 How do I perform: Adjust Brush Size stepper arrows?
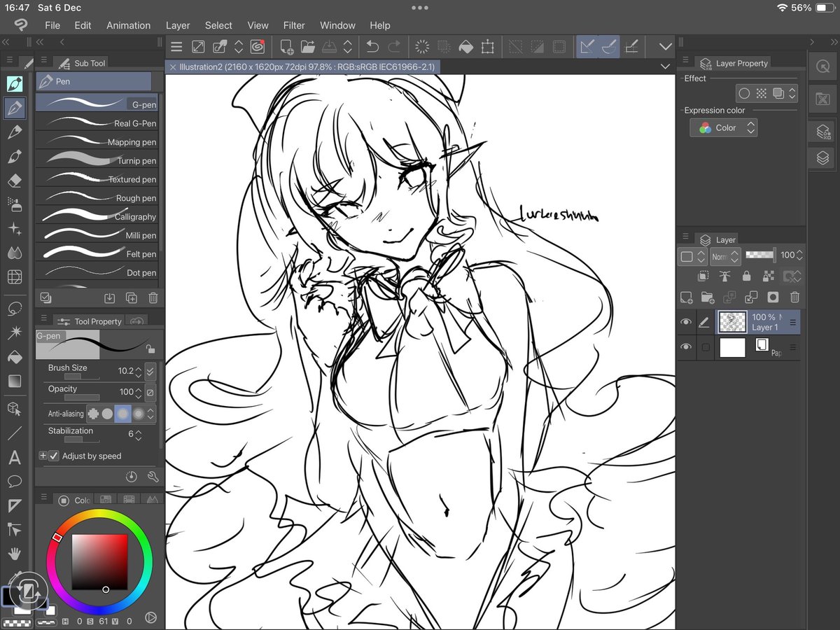pos(138,371)
